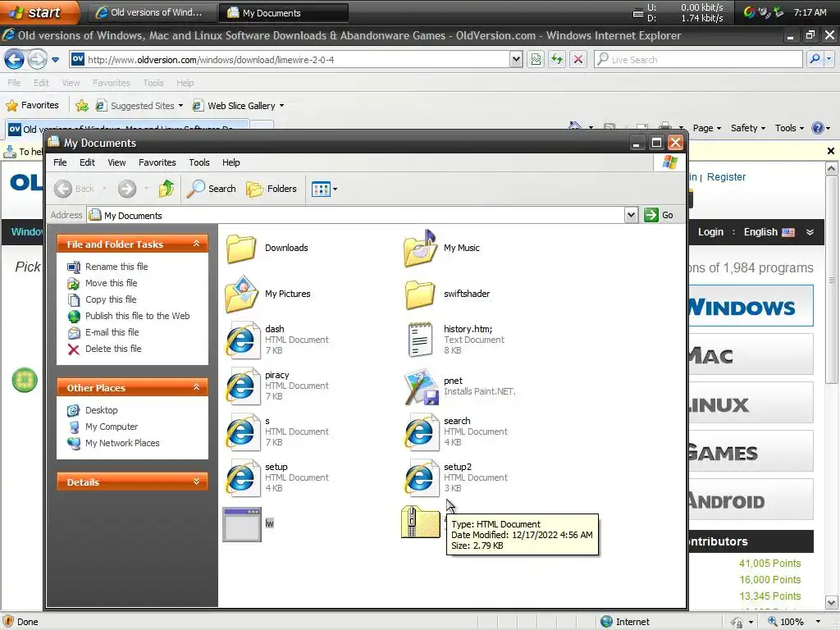Click the Forward arrow in My Documents

click(x=127, y=189)
